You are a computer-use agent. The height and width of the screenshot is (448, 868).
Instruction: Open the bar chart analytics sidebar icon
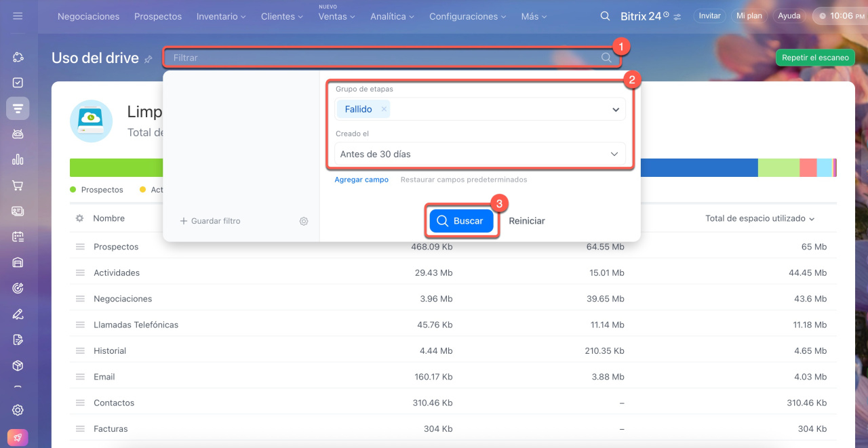[x=18, y=159]
